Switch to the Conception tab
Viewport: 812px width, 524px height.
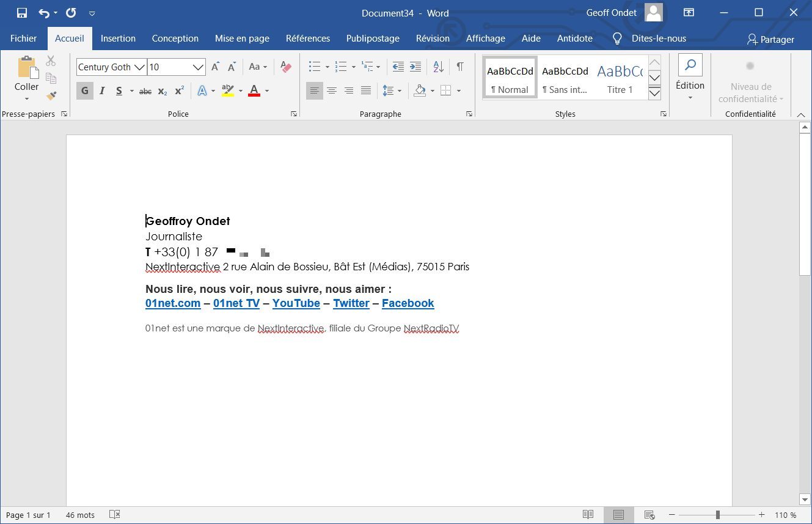pos(175,39)
